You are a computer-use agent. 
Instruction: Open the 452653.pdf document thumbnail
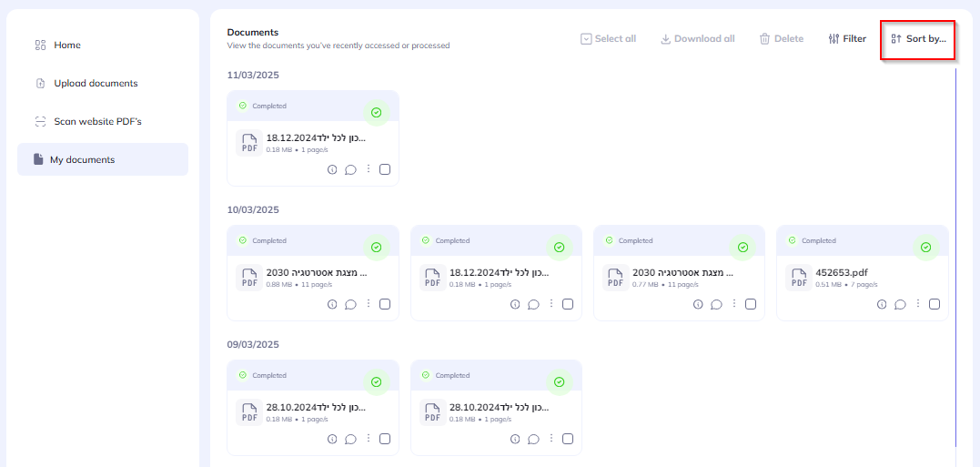coord(799,278)
